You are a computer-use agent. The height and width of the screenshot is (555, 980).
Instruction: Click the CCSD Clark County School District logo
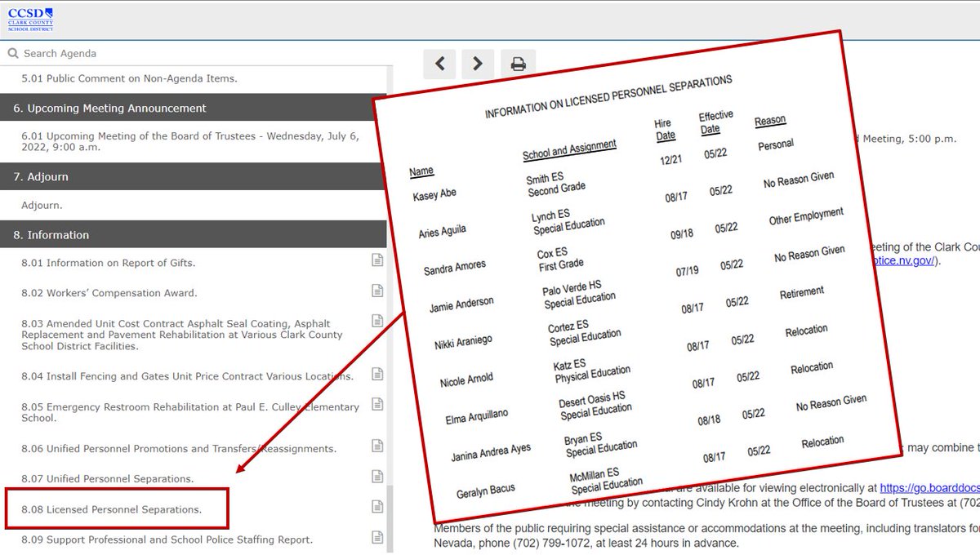[x=31, y=19]
